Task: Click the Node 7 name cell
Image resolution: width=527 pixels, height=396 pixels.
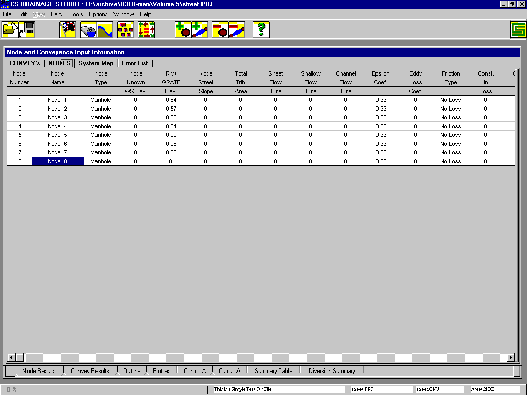Action: click(58, 152)
